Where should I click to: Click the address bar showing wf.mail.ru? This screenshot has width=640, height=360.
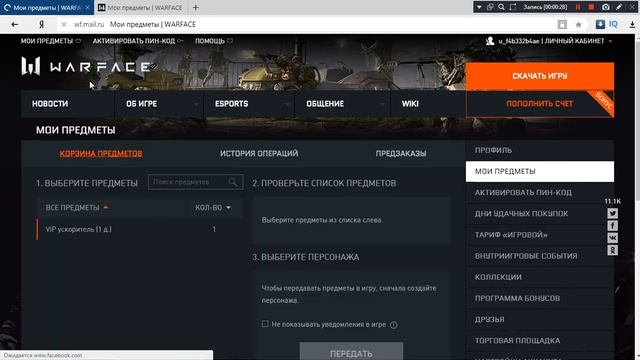[x=310, y=24]
